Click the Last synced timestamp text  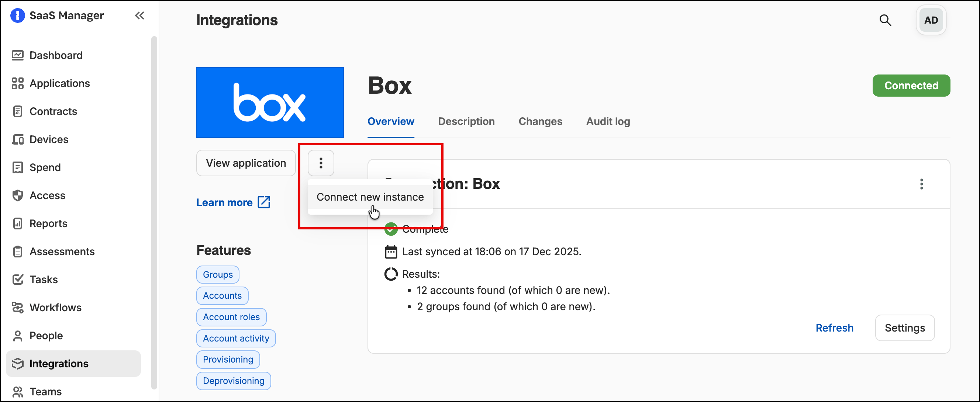click(x=491, y=252)
